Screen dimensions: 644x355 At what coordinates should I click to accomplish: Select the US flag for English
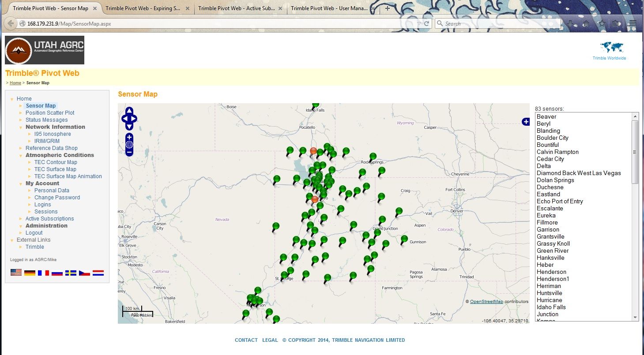16,273
